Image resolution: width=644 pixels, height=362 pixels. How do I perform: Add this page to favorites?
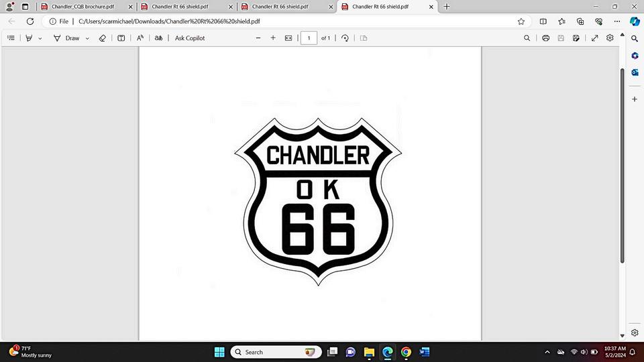[521, 21]
